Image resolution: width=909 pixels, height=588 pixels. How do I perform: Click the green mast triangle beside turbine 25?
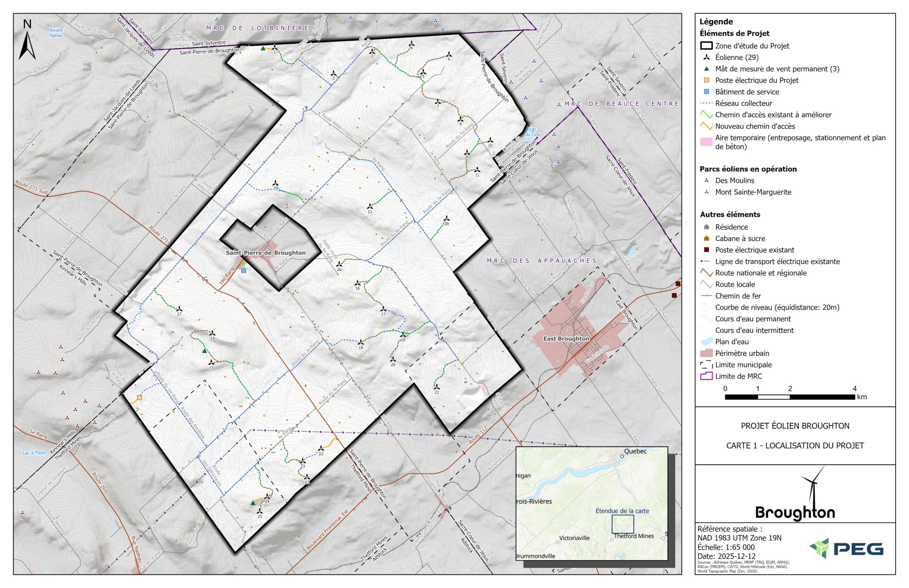pos(253,503)
